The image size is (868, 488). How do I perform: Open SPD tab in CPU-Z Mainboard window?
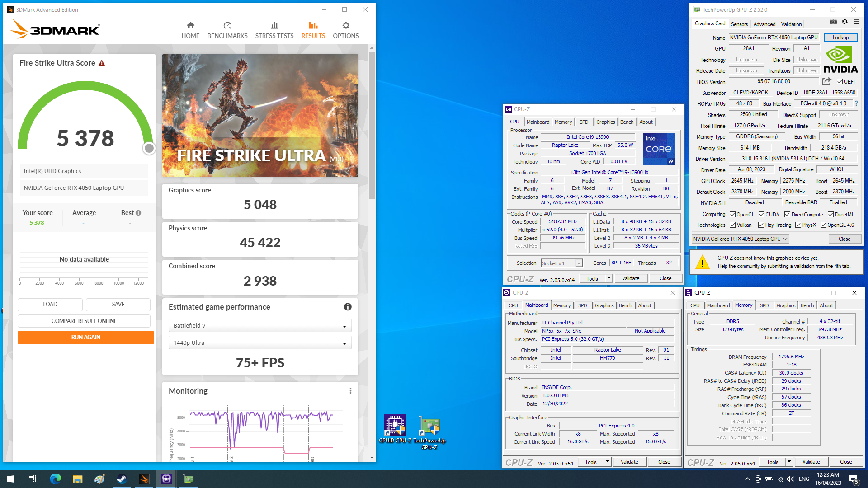click(583, 305)
